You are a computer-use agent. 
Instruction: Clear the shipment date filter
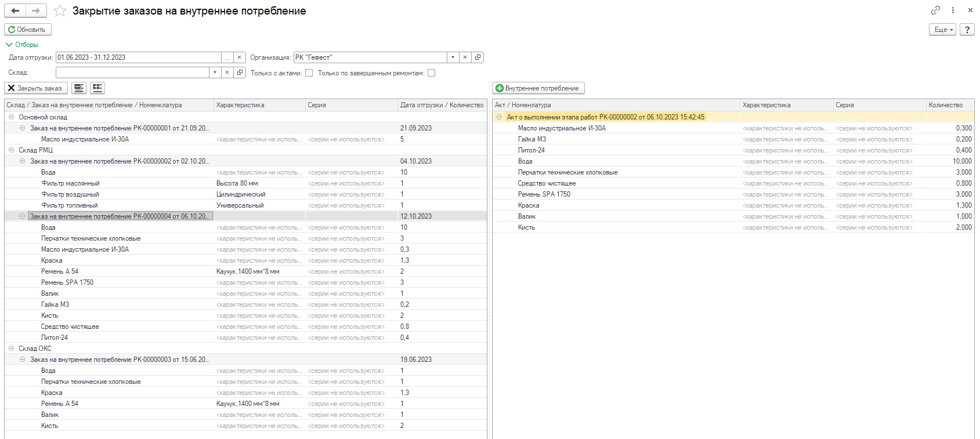239,57
